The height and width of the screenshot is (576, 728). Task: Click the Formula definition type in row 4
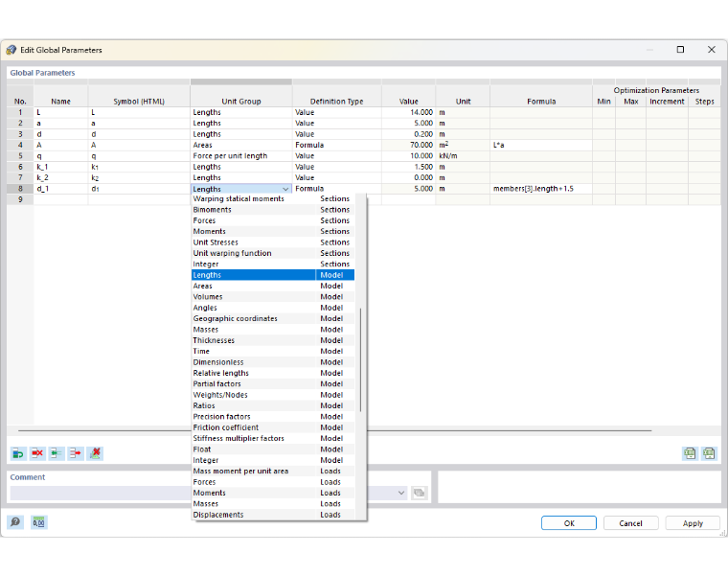pyautogui.click(x=336, y=145)
